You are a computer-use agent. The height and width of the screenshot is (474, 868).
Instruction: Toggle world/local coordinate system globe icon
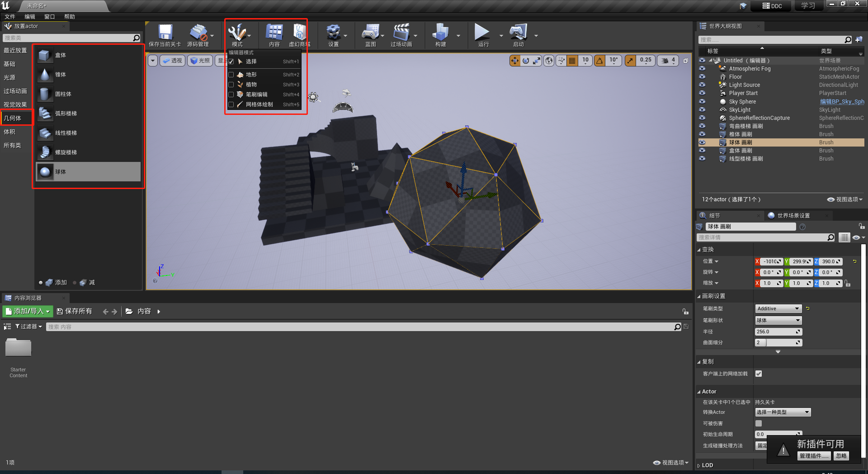coord(549,61)
